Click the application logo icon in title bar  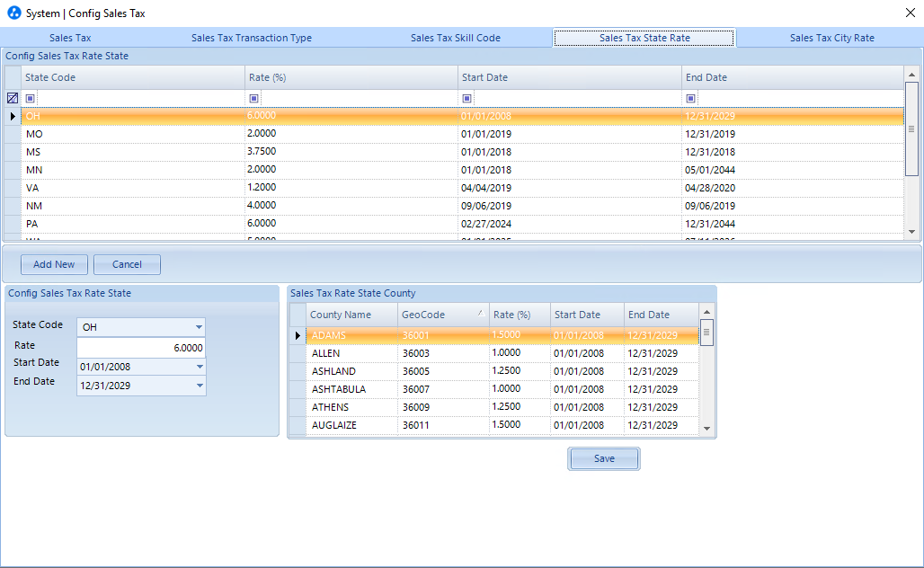[x=13, y=13]
